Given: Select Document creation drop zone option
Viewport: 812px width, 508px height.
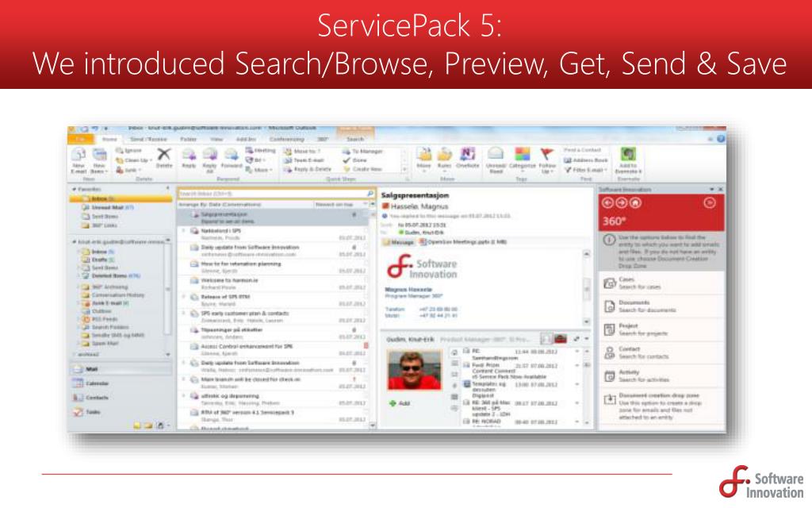Looking at the screenshot, I should 662,406.
